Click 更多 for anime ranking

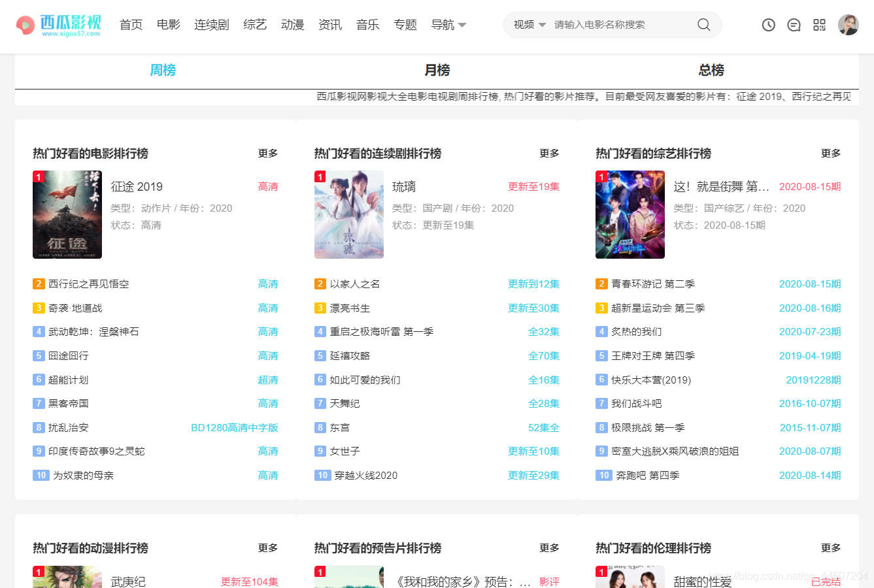(x=268, y=547)
